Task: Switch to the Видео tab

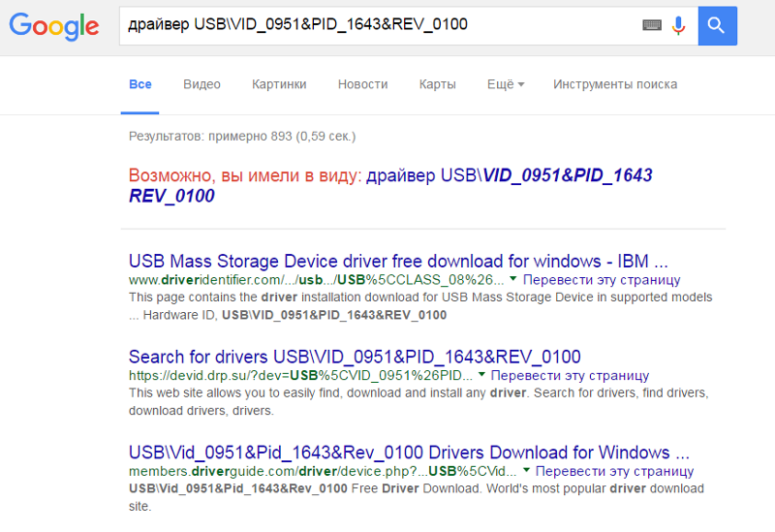Action: point(201,84)
